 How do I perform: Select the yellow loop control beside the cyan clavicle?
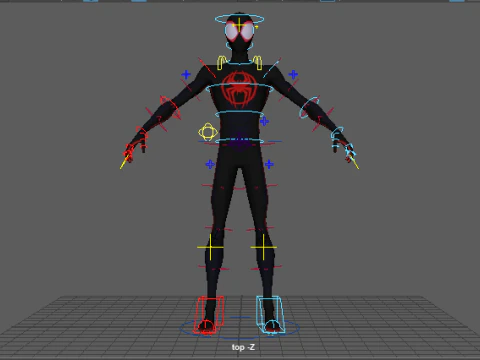(257, 62)
